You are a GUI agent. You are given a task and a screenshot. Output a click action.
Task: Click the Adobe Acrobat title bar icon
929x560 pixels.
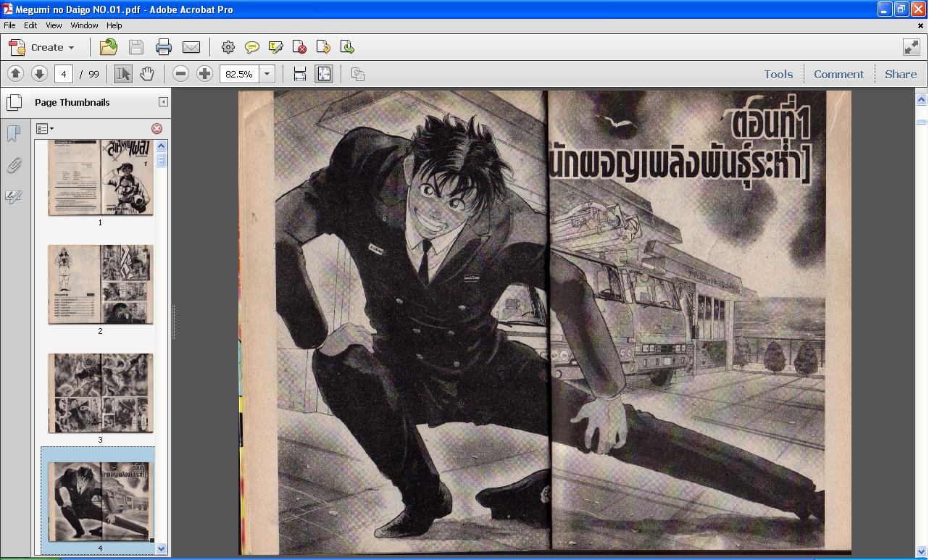(x=7, y=9)
